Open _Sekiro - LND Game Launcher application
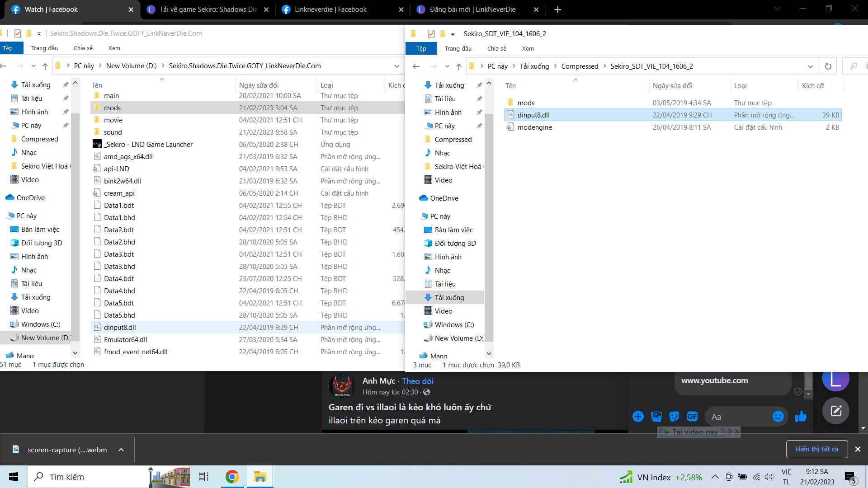Screen dimensions: 868x488 click(148, 144)
